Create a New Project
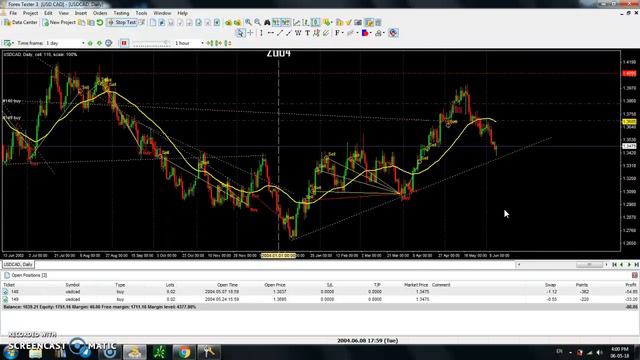This screenshot has height=360, width=640. click(59, 22)
